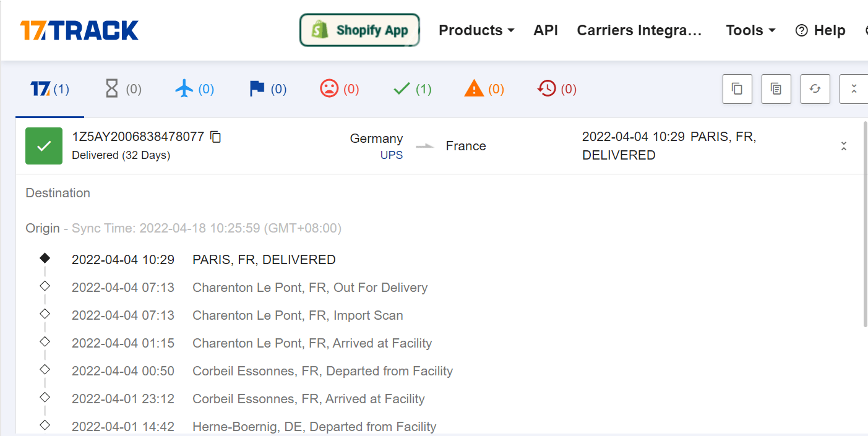Click the copy tracking numbers toolbar icon
This screenshot has width=868, height=436.
pos(737,89)
